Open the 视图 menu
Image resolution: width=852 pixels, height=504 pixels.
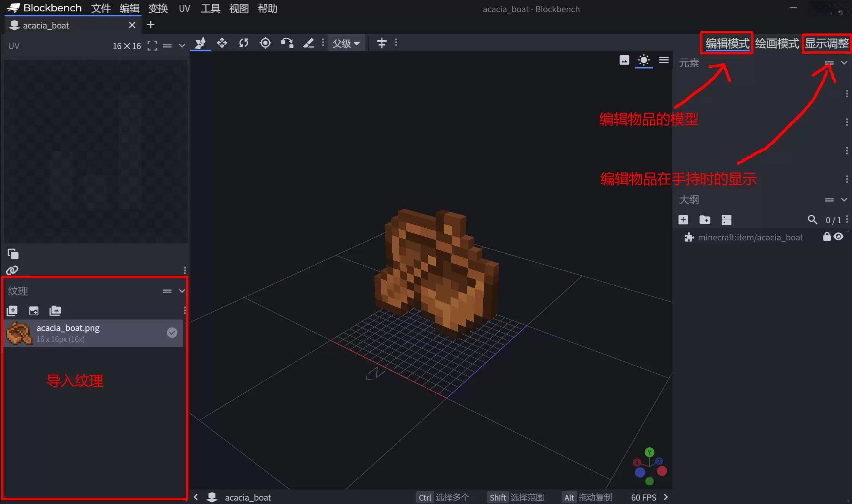point(239,8)
